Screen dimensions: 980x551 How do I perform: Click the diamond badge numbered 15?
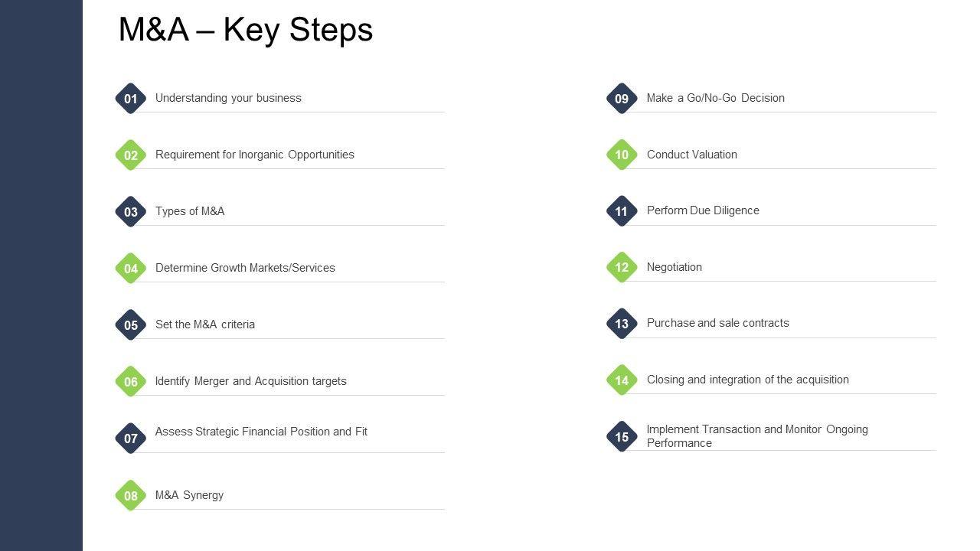tap(622, 437)
